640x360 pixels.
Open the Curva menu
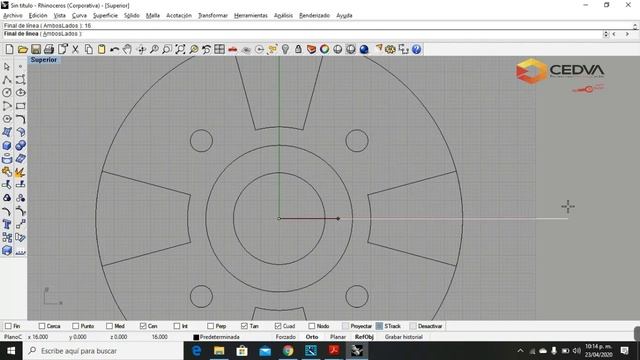[x=79, y=16]
